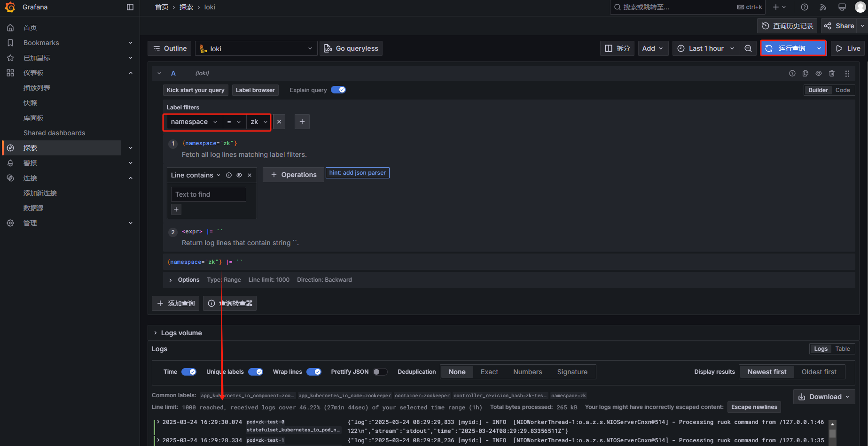Click the Grafana logo icon

point(10,7)
